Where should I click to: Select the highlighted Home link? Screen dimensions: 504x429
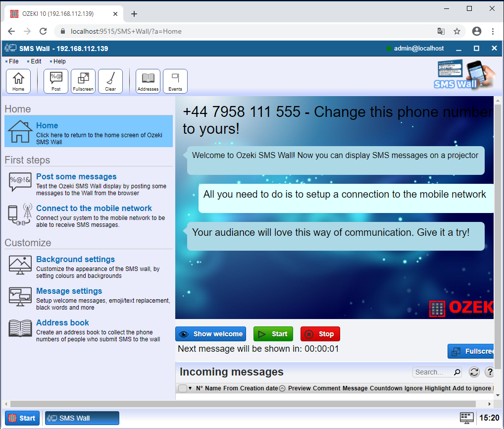(47, 125)
